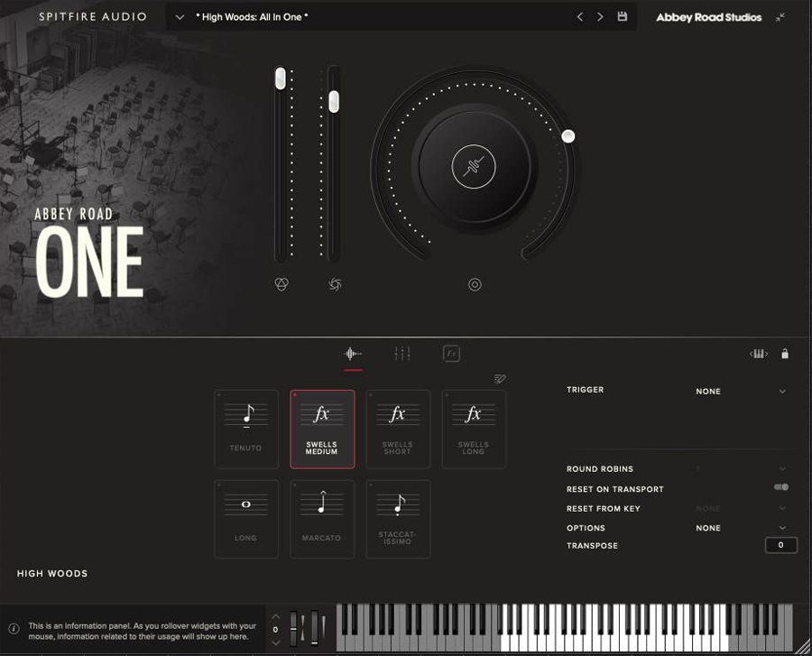Viewport: 812px width, 656px height.
Task: Toggle the dot on the Tenuto card
Action: pyautogui.click(x=219, y=395)
